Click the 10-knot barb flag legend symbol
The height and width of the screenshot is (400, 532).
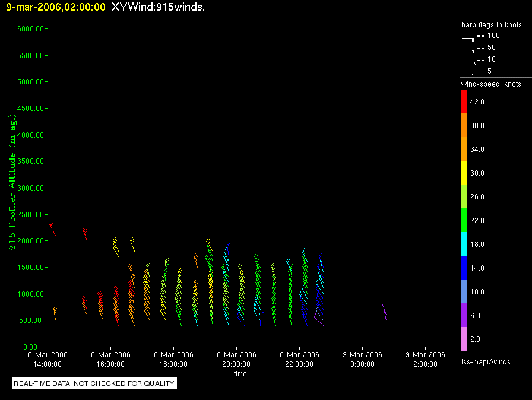coord(468,62)
